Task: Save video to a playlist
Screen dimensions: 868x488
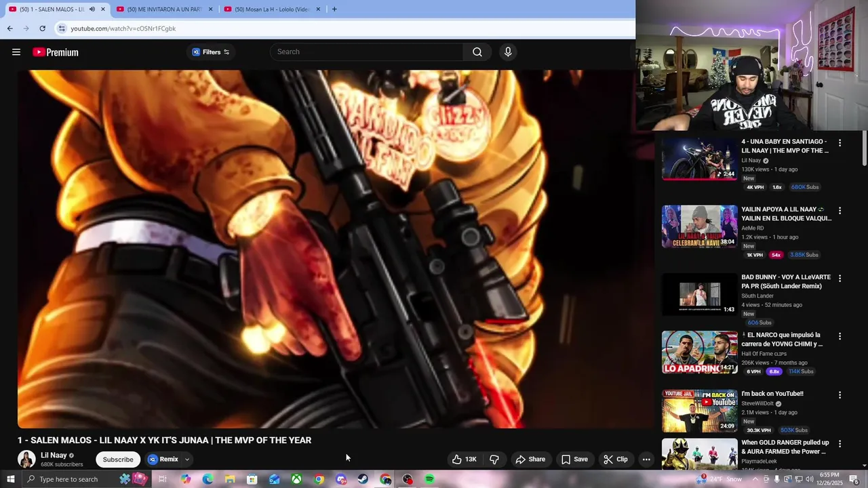Action: pyautogui.click(x=574, y=460)
